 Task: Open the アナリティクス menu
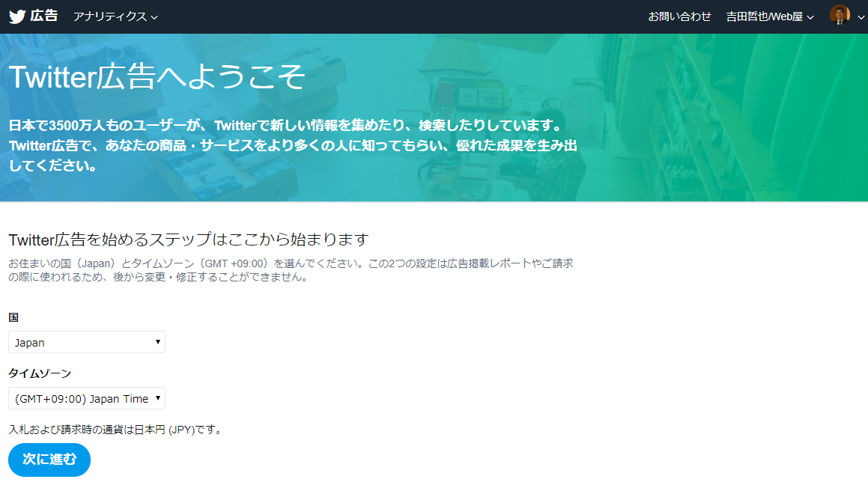click(x=110, y=16)
